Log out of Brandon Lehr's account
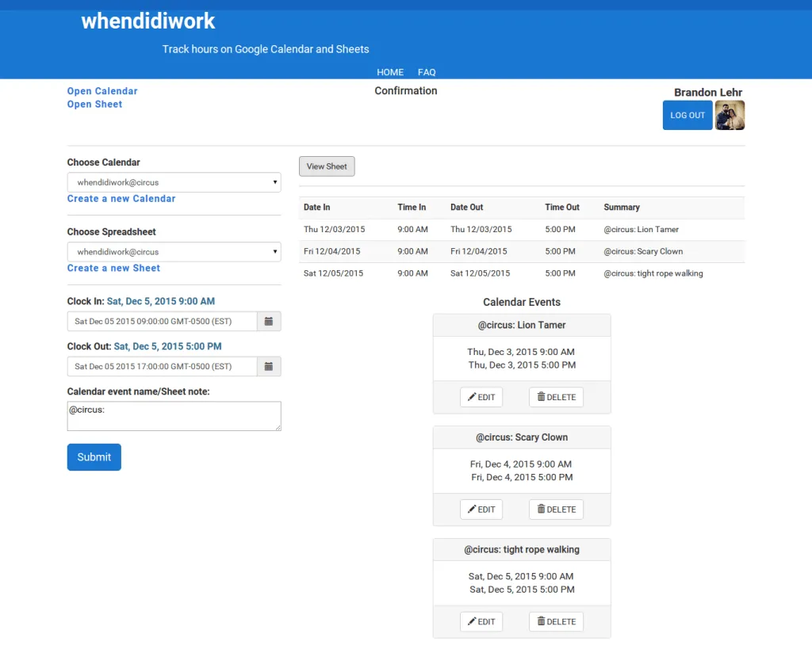812x649 pixels. coord(688,115)
